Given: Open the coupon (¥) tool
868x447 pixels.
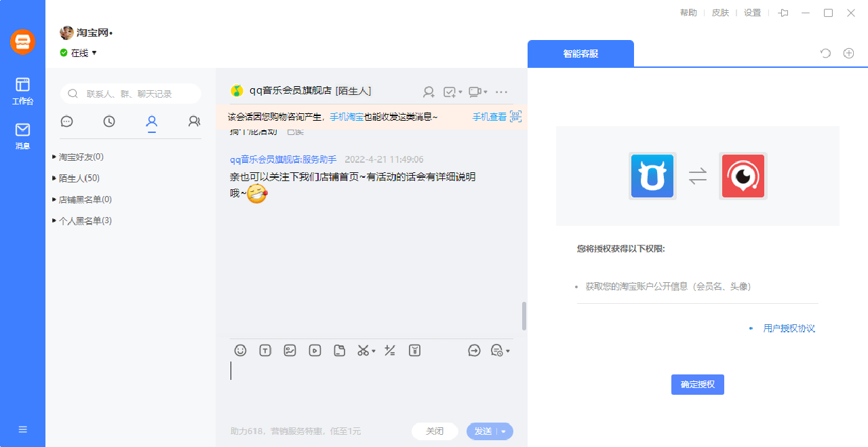Looking at the screenshot, I should click(414, 351).
